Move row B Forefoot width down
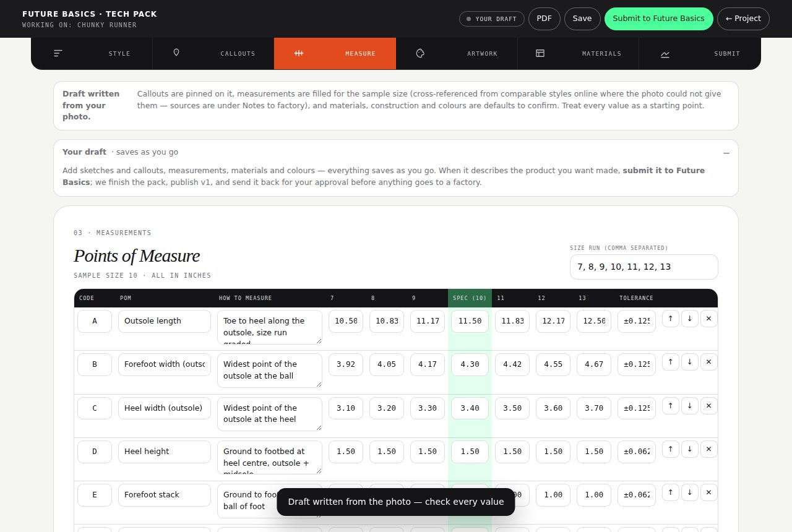Image resolution: width=792 pixels, height=532 pixels. 690,362
